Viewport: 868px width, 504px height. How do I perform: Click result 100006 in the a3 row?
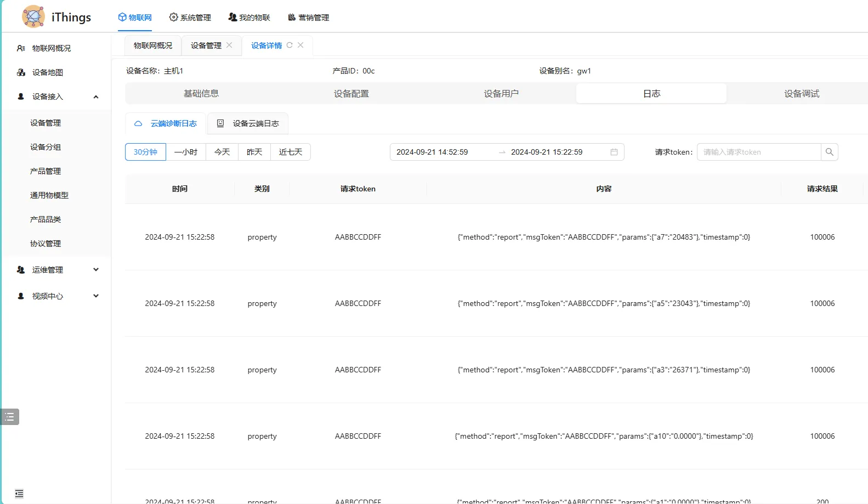pos(822,370)
